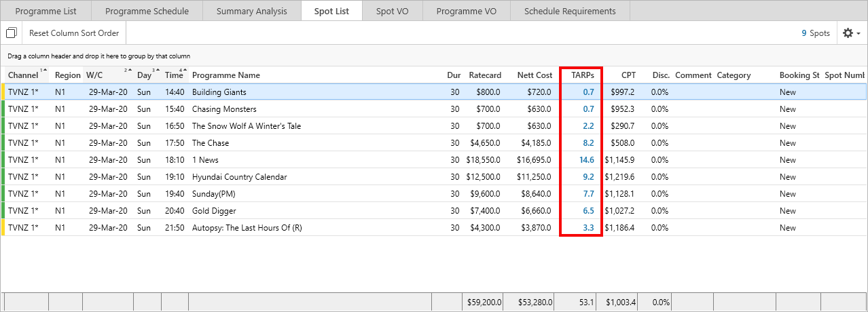Sort by the Time column header
Viewport: 868px width, 312px height.
click(175, 75)
